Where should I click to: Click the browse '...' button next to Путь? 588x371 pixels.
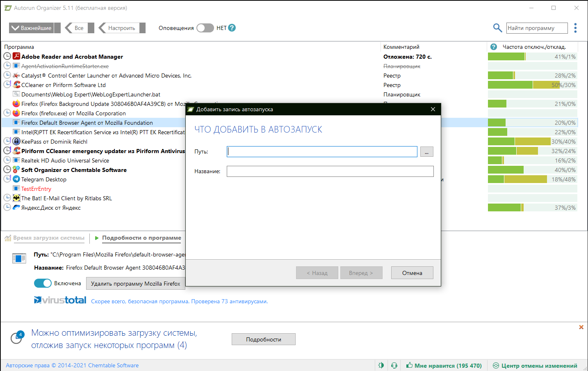[427, 152]
